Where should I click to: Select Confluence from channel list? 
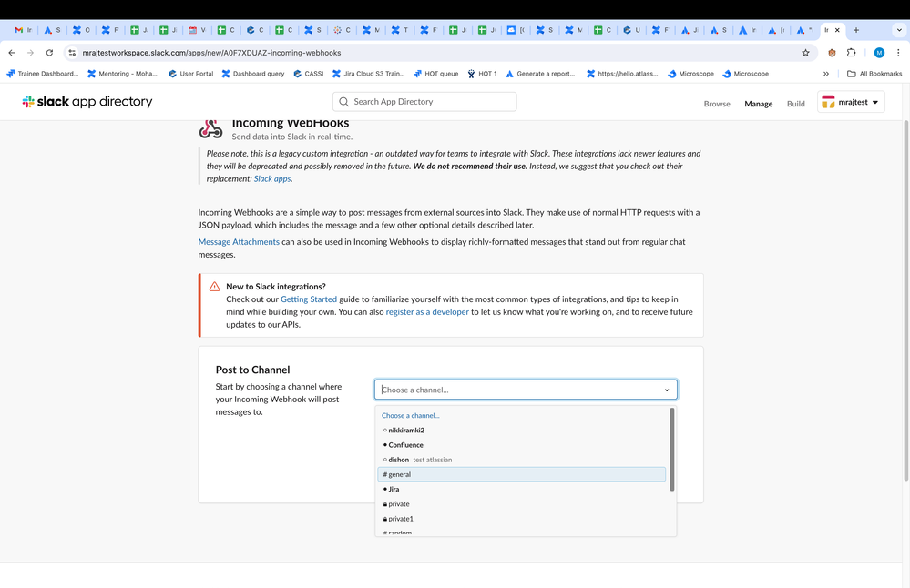(x=521, y=445)
